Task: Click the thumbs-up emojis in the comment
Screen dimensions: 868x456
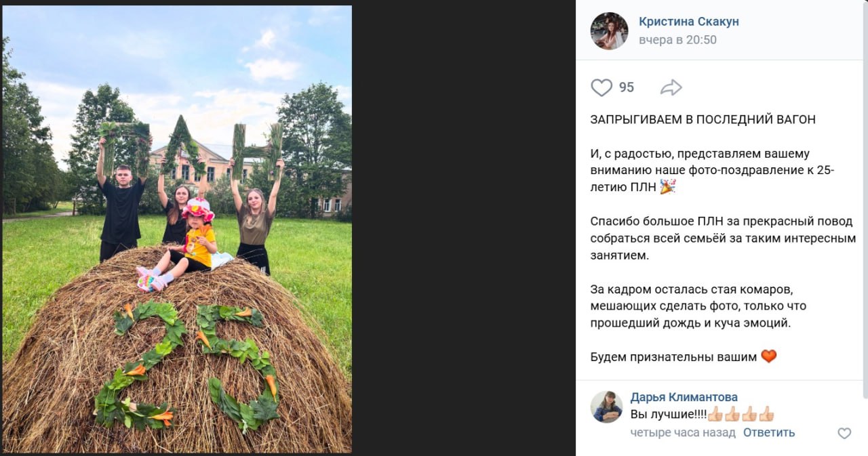Action: (741, 414)
